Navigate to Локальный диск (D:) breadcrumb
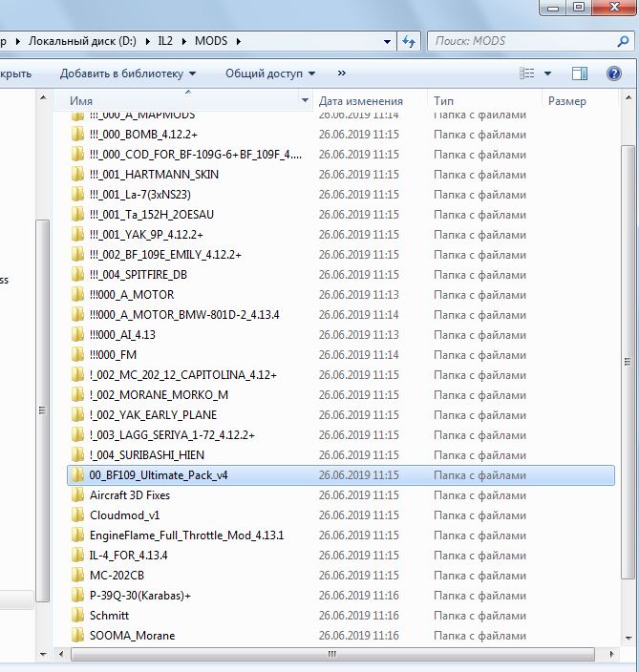This screenshot has width=639, height=672. pos(82,41)
